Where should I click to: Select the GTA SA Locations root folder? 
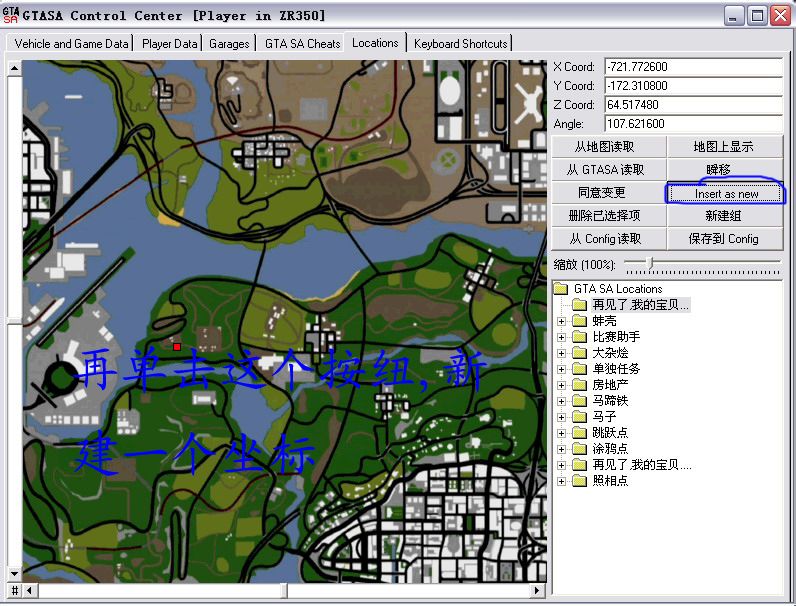tap(618, 289)
